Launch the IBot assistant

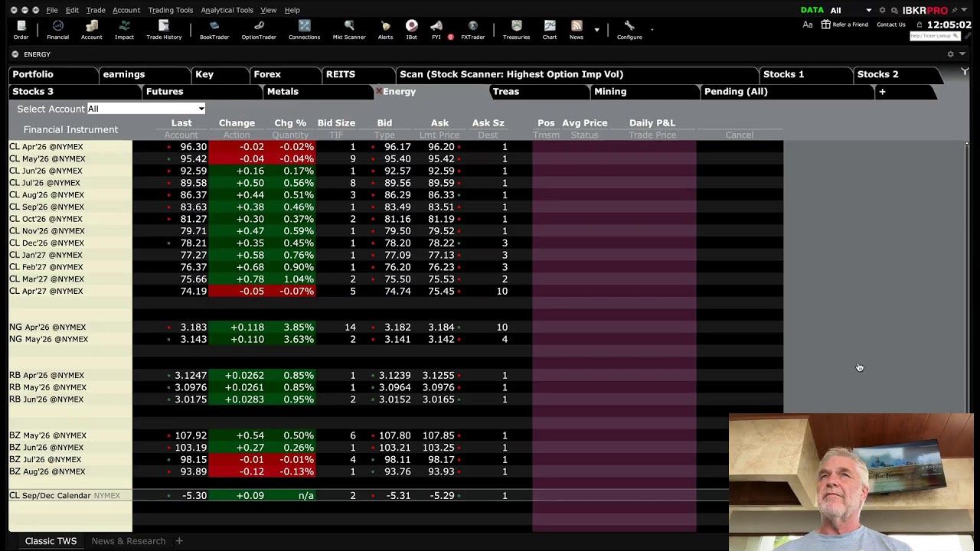pyautogui.click(x=412, y=30)
